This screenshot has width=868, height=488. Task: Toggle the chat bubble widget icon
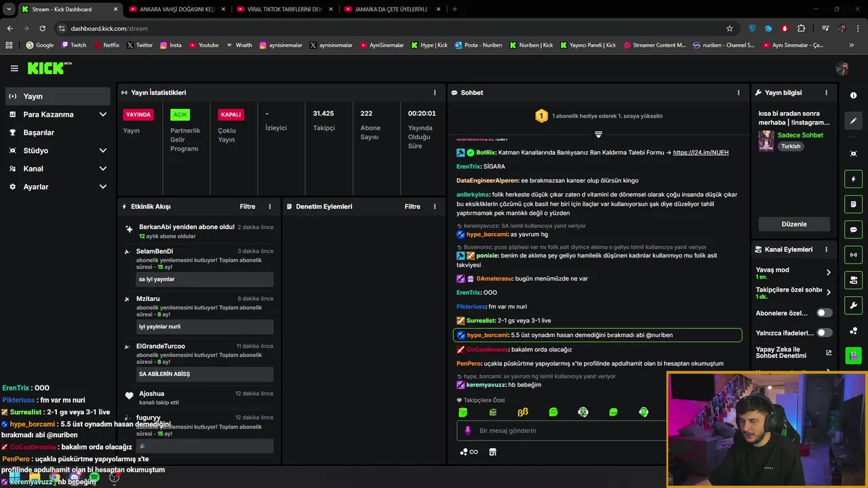click(853, 230)
